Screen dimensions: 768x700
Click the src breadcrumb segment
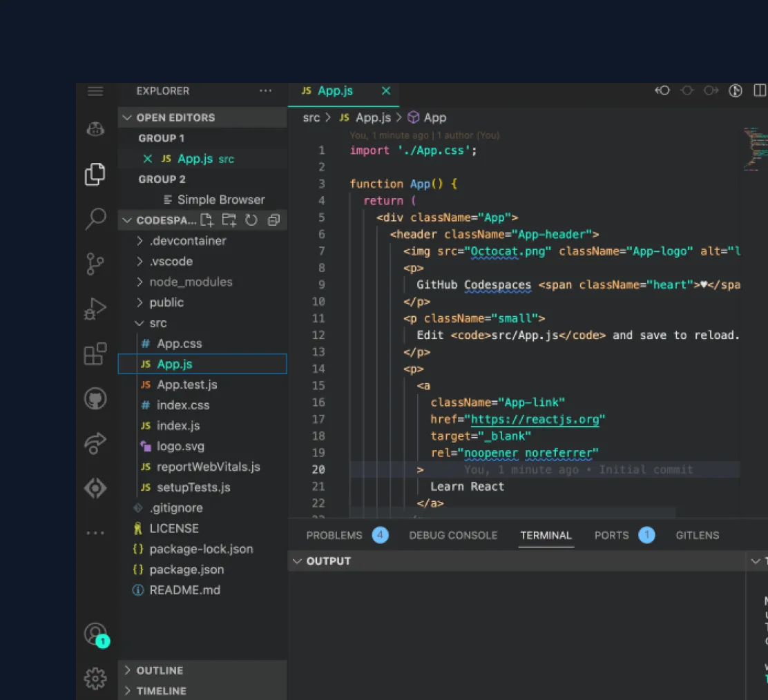click(x=311, y=117)
